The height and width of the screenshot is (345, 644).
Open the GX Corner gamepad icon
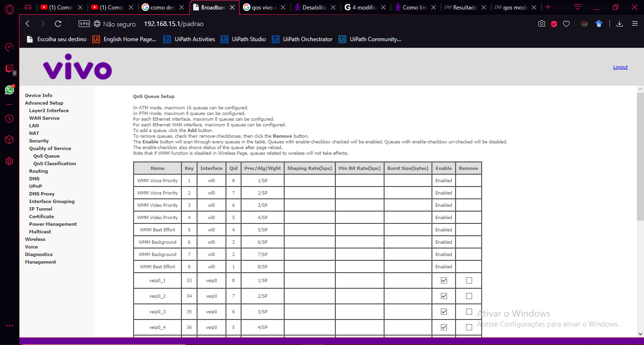coord(28,7)
